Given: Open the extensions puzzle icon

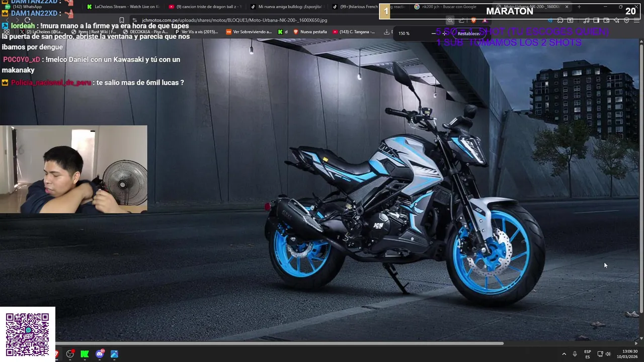Looking at the screenshot, I should click(560, 21).
